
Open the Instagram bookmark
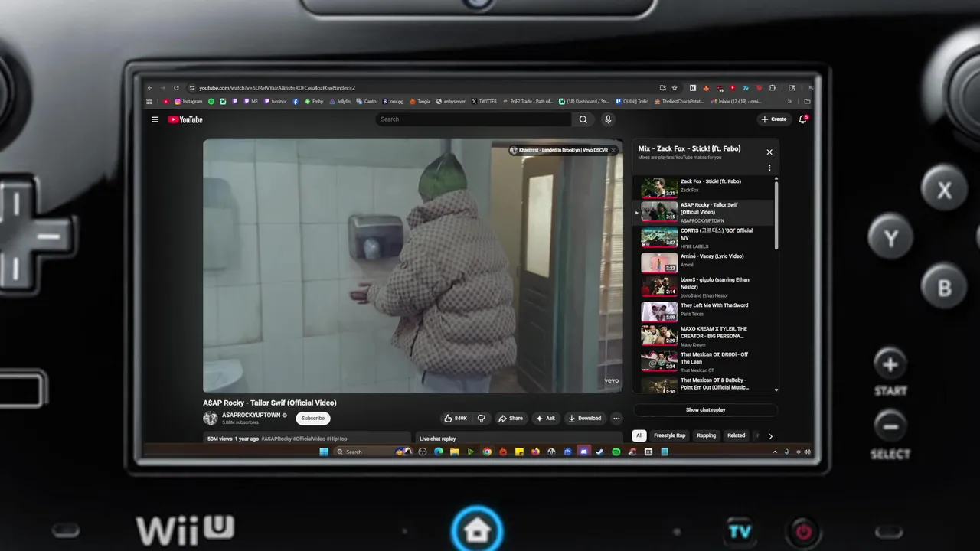tap(188, 101)
